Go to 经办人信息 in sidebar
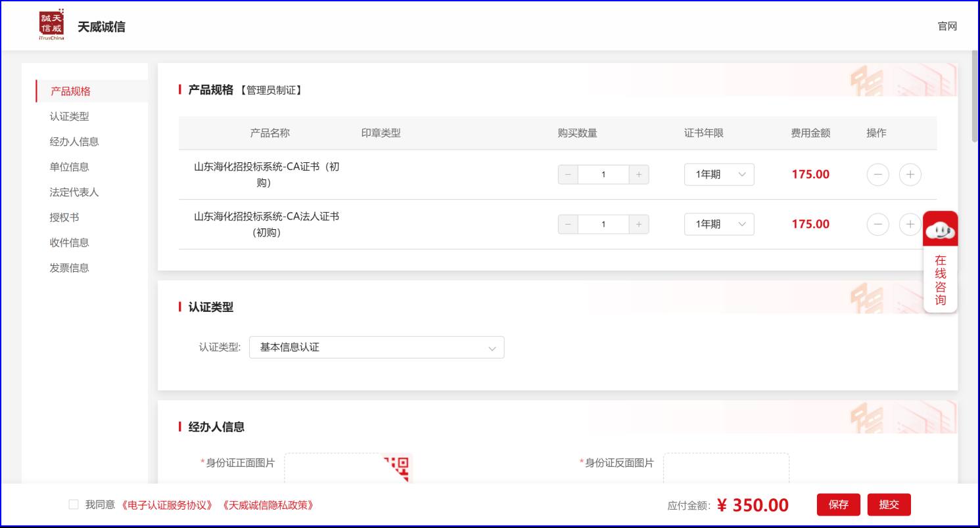The image size is (980, 528). 74,142
